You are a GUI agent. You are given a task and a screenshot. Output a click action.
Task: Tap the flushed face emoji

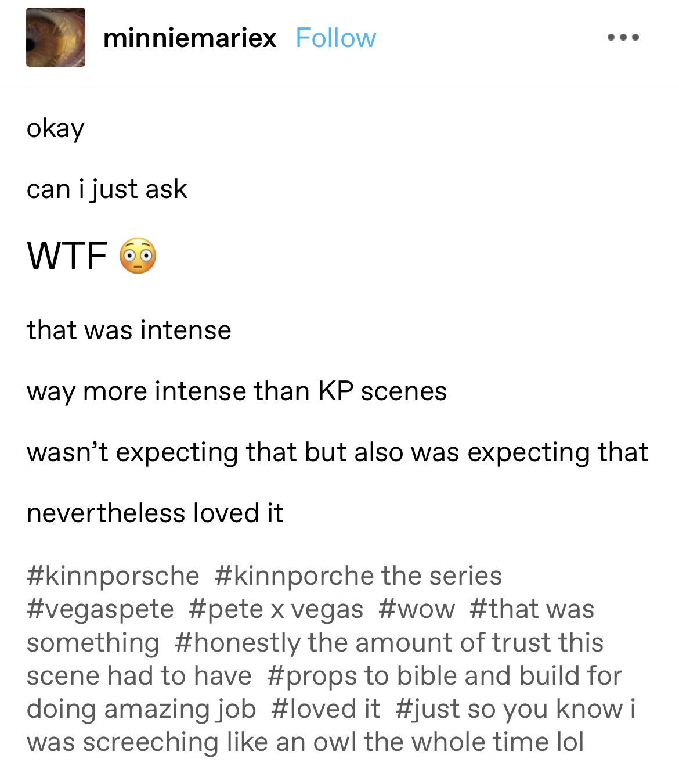(x=138, y=256)
